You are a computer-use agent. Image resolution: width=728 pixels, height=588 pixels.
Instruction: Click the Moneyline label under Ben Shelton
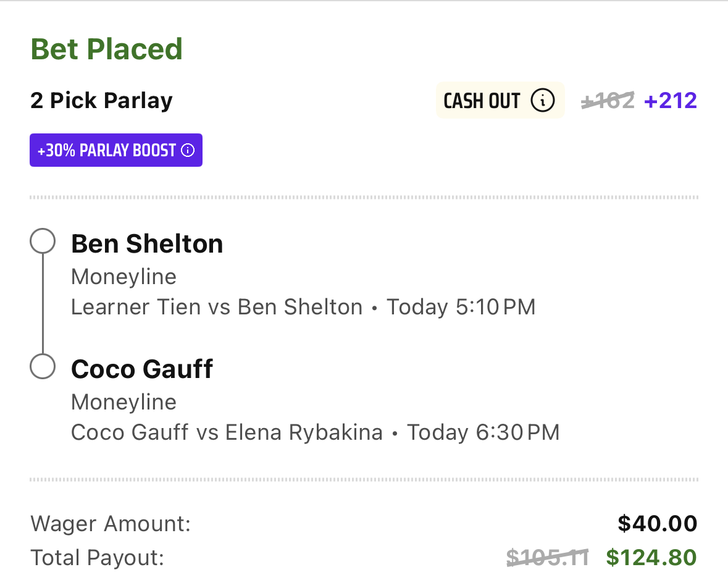[123, 277]
